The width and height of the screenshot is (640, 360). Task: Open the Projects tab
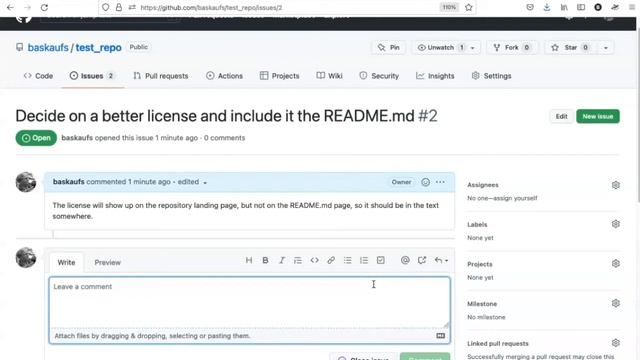280,76
